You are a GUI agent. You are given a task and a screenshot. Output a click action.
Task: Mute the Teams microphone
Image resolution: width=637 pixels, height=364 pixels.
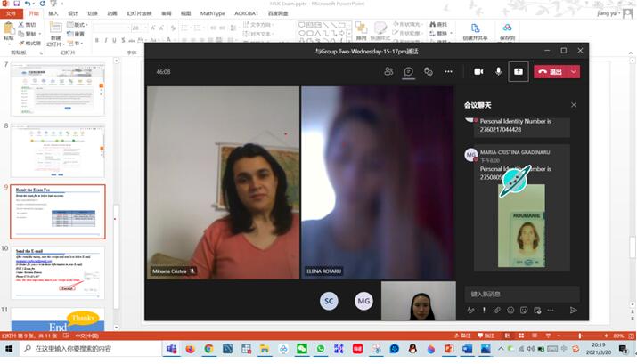click(499, 71)
